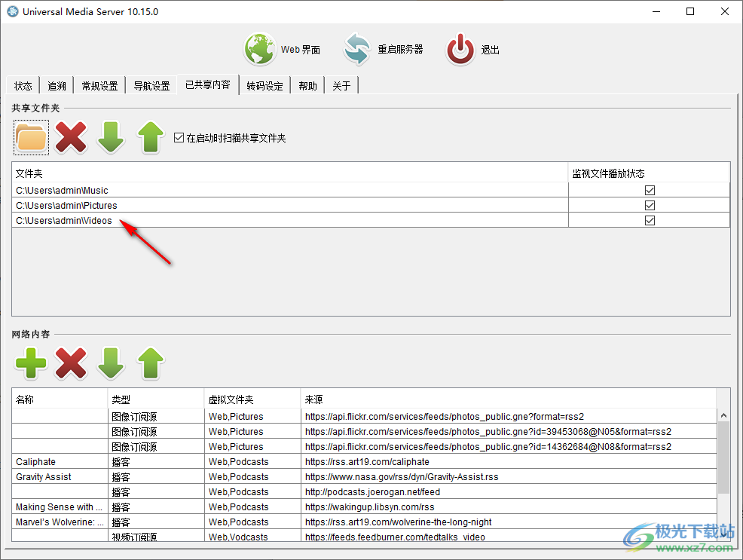Move shared folder up with green arrow
Screen dimensions: 743x560
pyautogui.click(x=150, y=137)
